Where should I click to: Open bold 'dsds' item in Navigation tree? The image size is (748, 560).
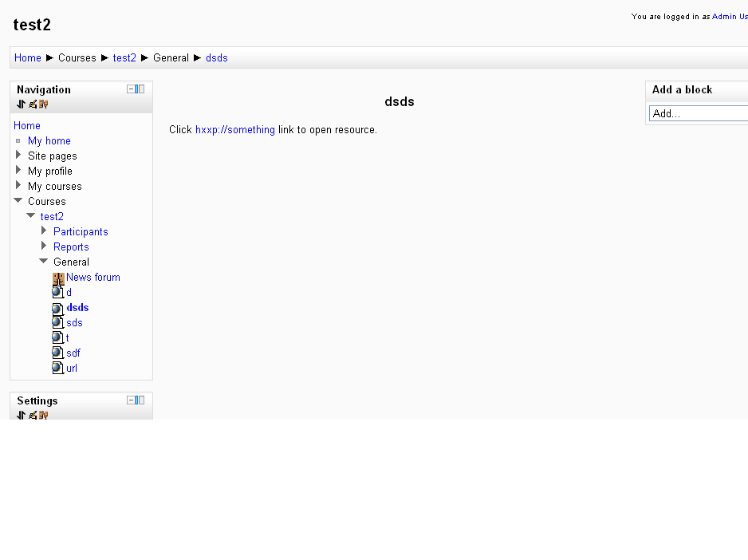point(77,308)
